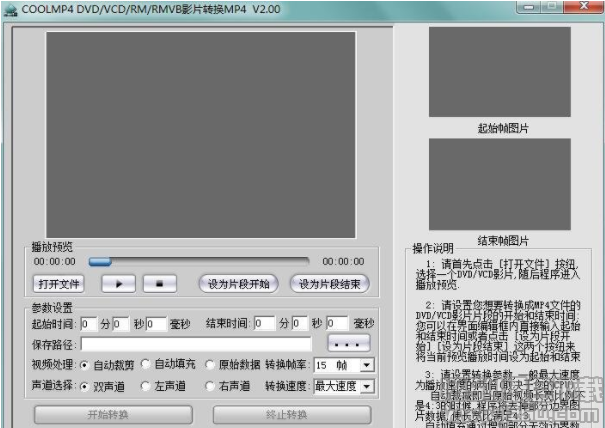Viewport: 605px width, 428px height.
Task: Open the 转换帧率 frame rate dropdown
Action: [x=367, y=365]
